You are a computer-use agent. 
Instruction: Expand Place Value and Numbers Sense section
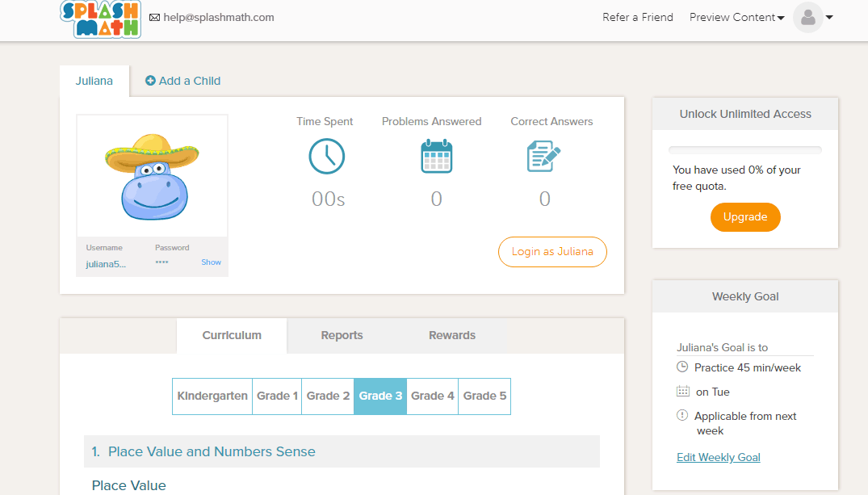(212, 451)
